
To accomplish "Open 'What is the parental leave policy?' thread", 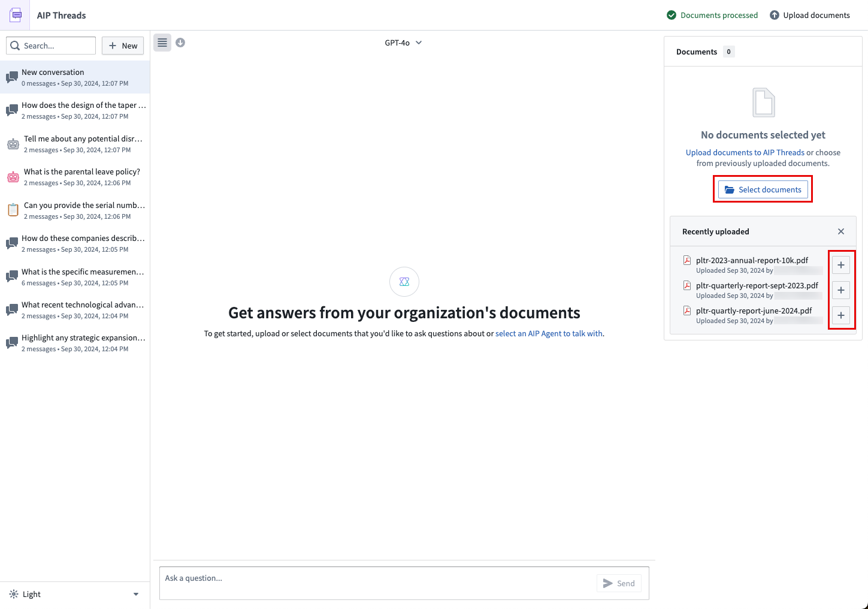I will coord(75,177).
